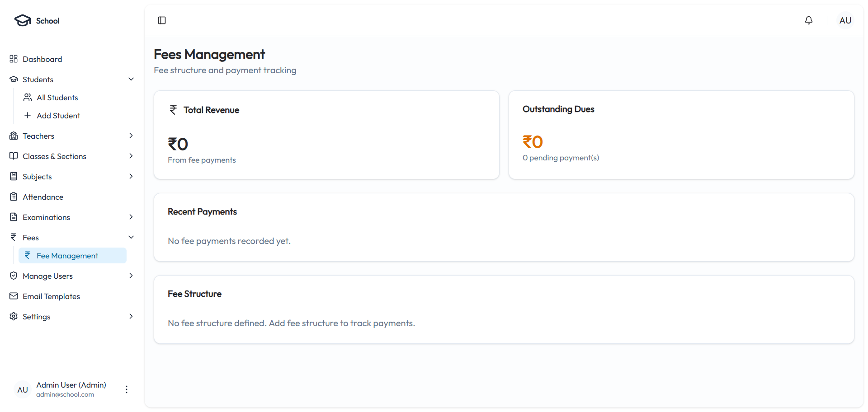Screen dimensions: 868x412
Task: Open admin user options menu (three dots)
Action: [x=127, y=389]
